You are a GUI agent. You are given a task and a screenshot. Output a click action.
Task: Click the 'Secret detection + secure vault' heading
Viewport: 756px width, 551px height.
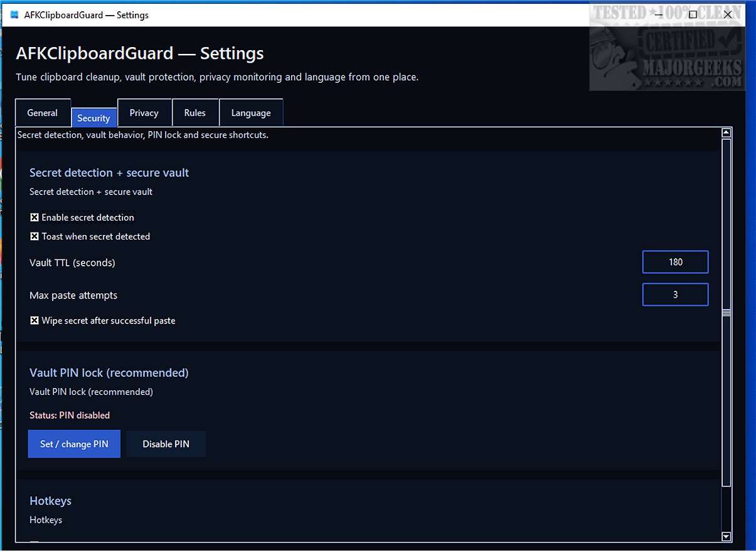[109, 172]
